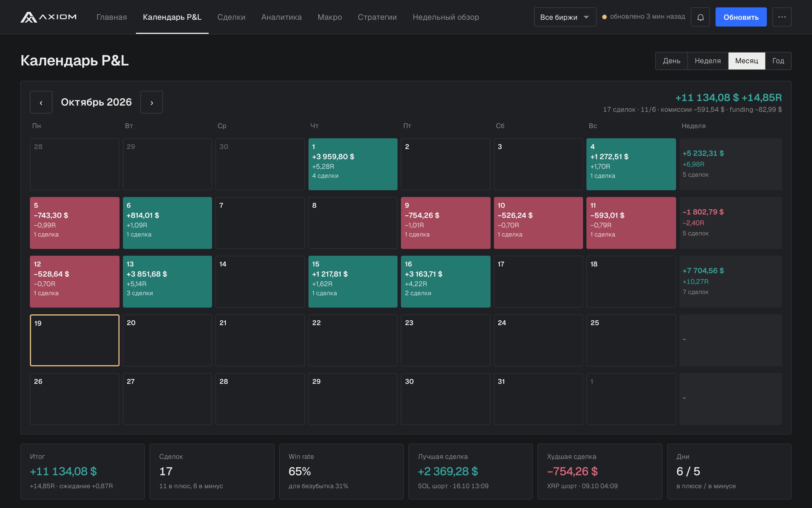The width and height of the screenshot is (812, 508).
Task: Open the Макро tab
Action: 330,17
